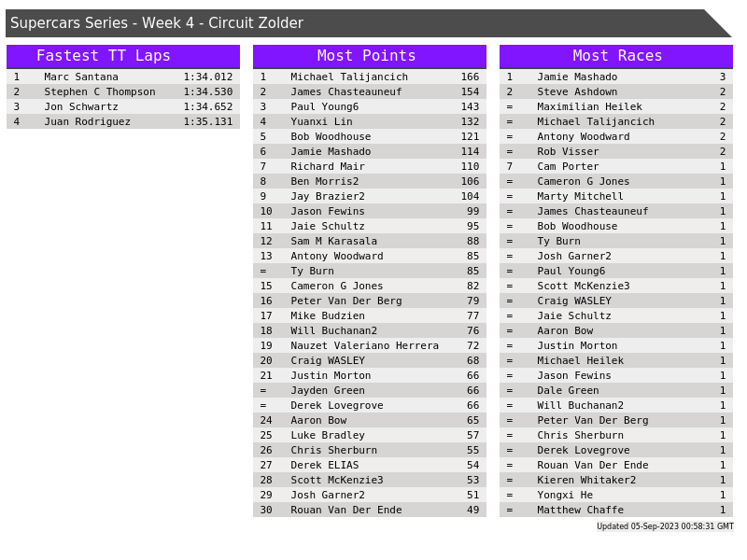Click Michael Talijancich in Most Points
The image size is (747, 560).
[348, 77]
